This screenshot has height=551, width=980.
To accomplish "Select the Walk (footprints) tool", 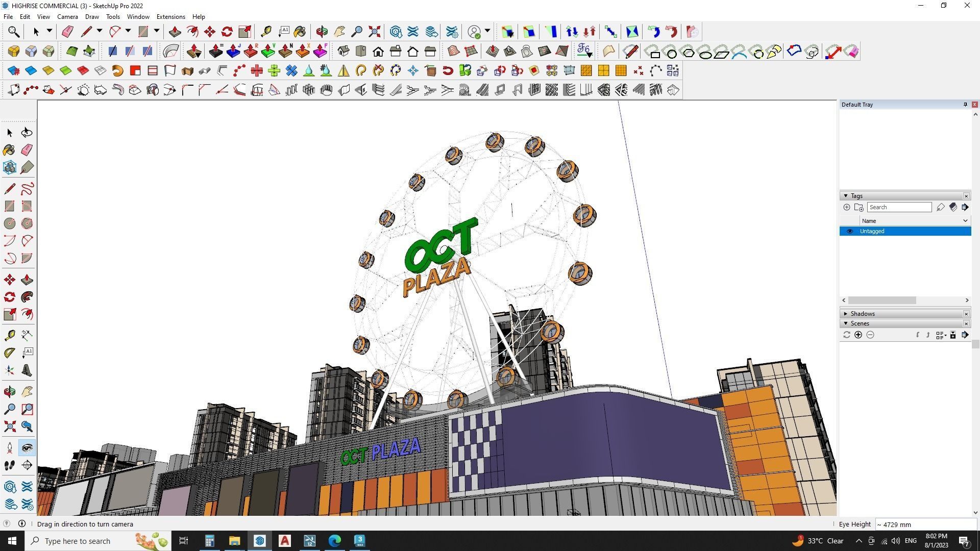I will click(x=9, y=465).
